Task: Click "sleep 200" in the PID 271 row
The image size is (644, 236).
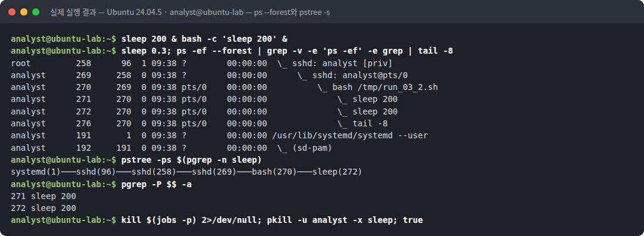Action: click(x=375, y=100)
